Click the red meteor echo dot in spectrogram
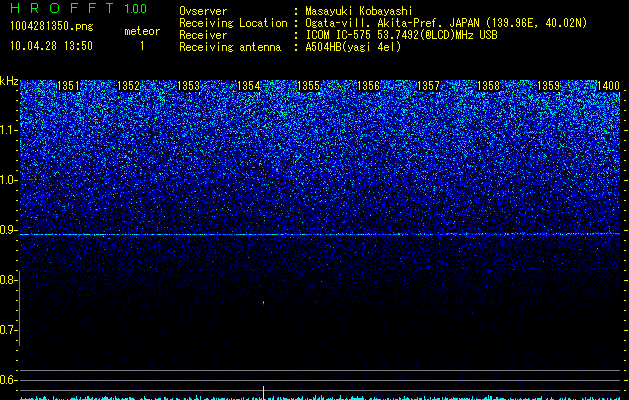Image resolution: width=629 pixels, height=400 pixels. click(264, 303)
